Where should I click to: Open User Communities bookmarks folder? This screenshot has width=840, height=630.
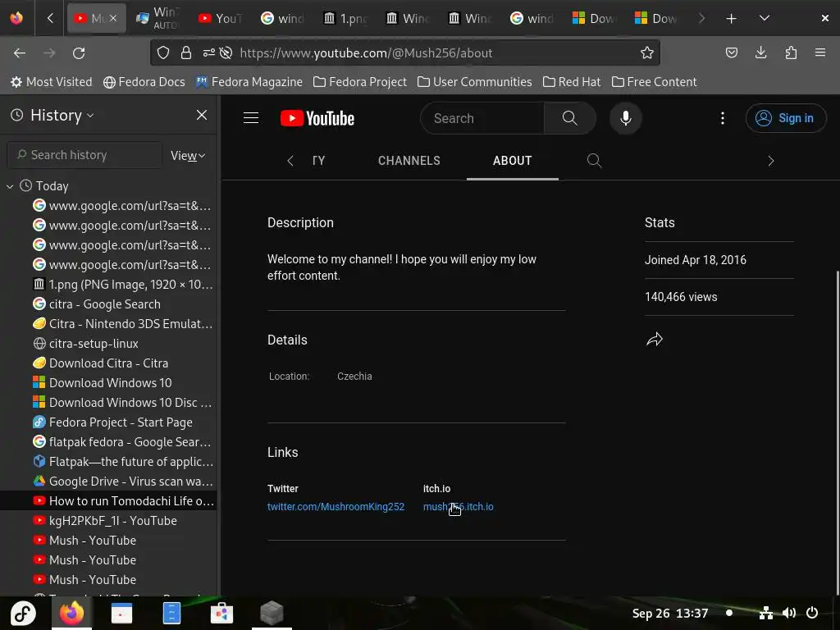pos(475,82)
